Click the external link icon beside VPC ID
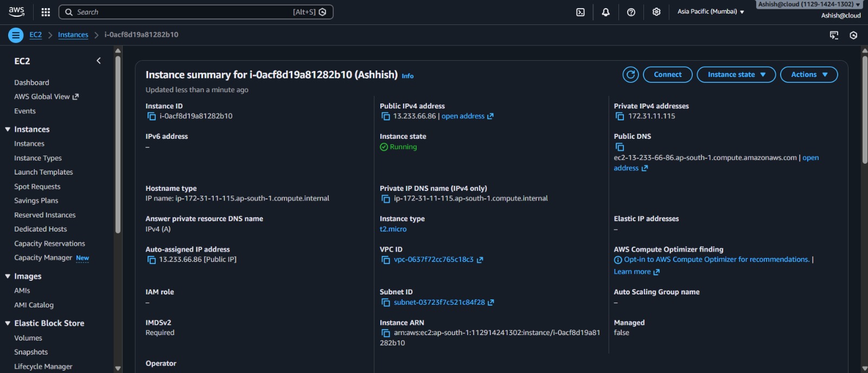The width and height of the screenshot is (868, 373). tap(480, 260)
